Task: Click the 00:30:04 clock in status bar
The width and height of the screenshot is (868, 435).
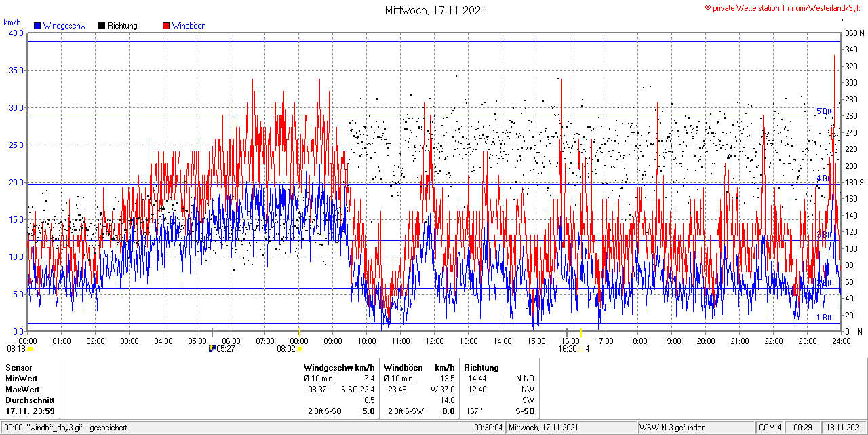Action: point(488,428)
